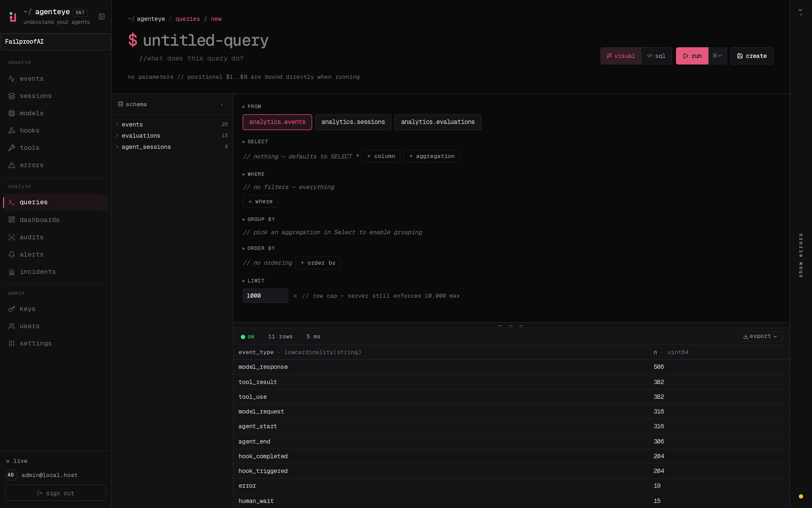
Task: Click the audits scan icon
Action: (12, 237)
